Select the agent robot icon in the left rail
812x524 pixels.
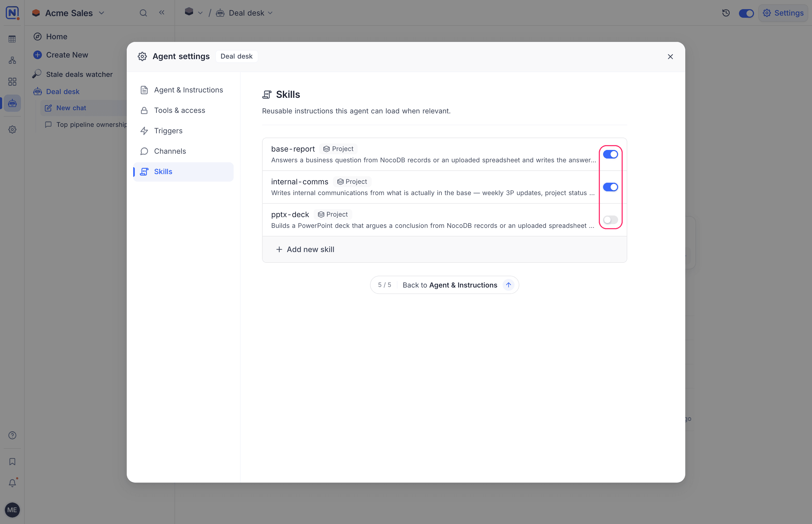[x=12, y=103]
